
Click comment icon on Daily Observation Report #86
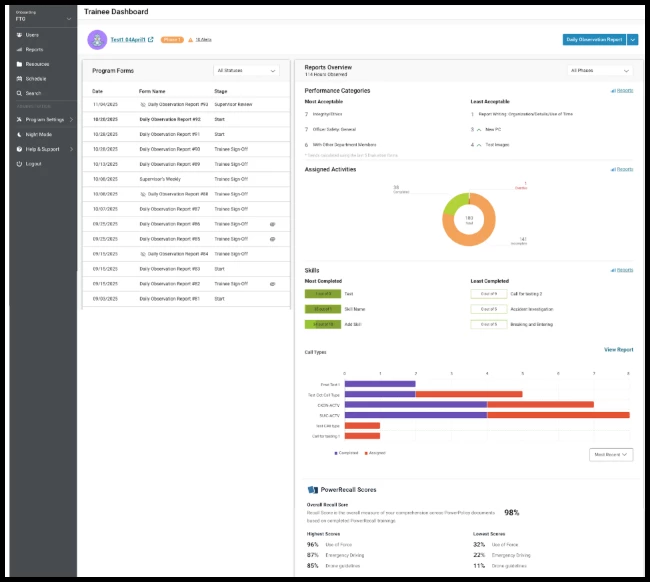[272, 224]
